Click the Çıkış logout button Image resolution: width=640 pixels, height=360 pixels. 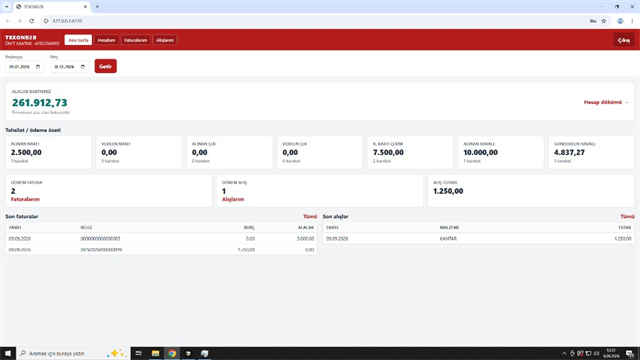pyautogui.click(x=624, y=40)
